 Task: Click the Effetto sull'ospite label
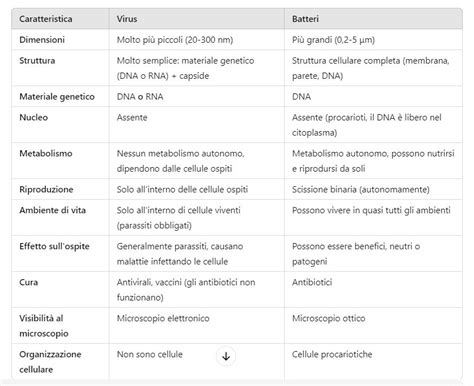(x=54, y=246)
